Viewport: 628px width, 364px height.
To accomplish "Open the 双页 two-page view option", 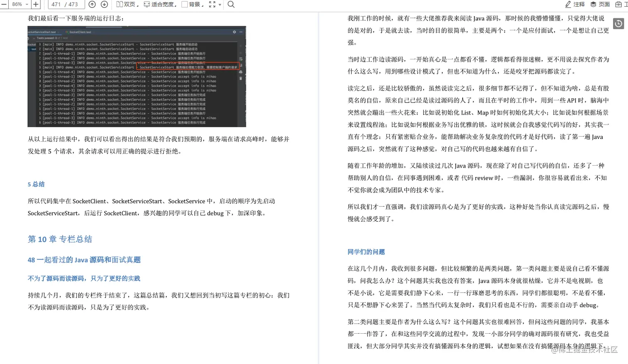I will [x=127, y=4].
